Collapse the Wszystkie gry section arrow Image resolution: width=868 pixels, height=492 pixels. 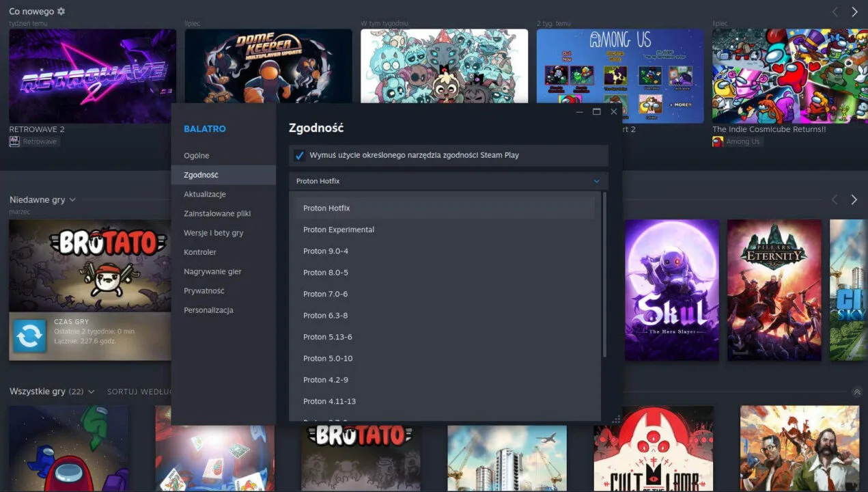pyautogui.click(x=856, y=392)
